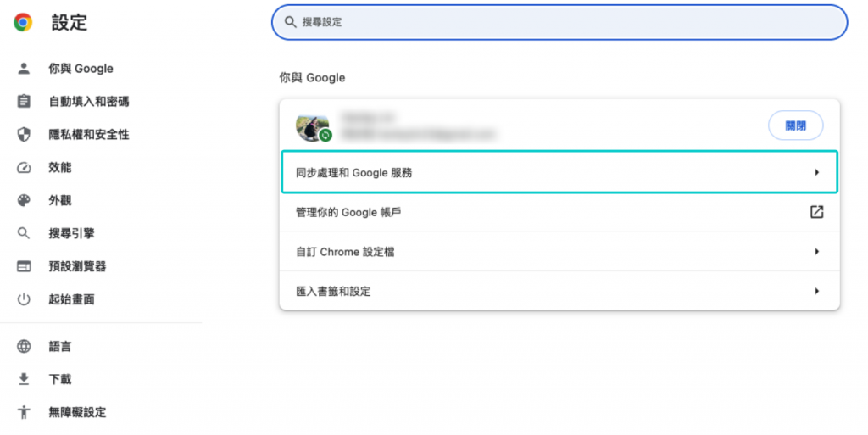Click the shield icon for 隱私權和安全性
The width and height of the screenshot is (868, 435).
(x=24, y=135)
